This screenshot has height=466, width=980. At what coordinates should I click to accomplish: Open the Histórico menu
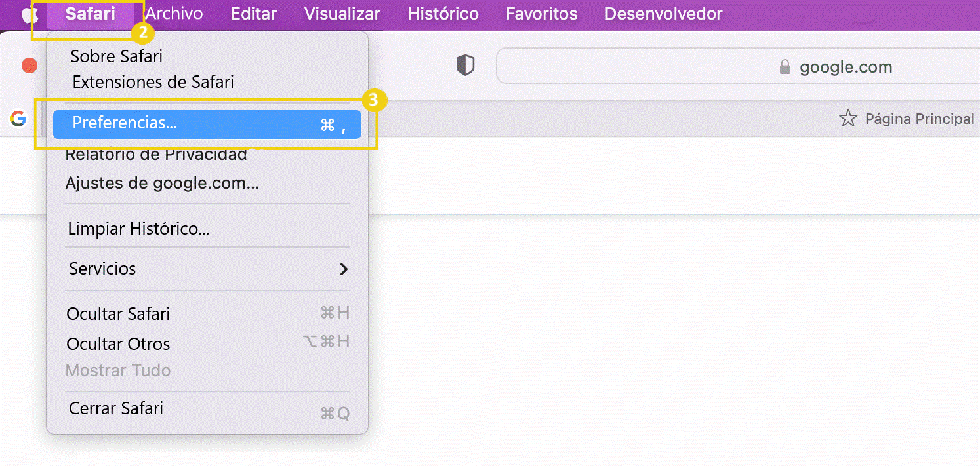coord(443,14)
